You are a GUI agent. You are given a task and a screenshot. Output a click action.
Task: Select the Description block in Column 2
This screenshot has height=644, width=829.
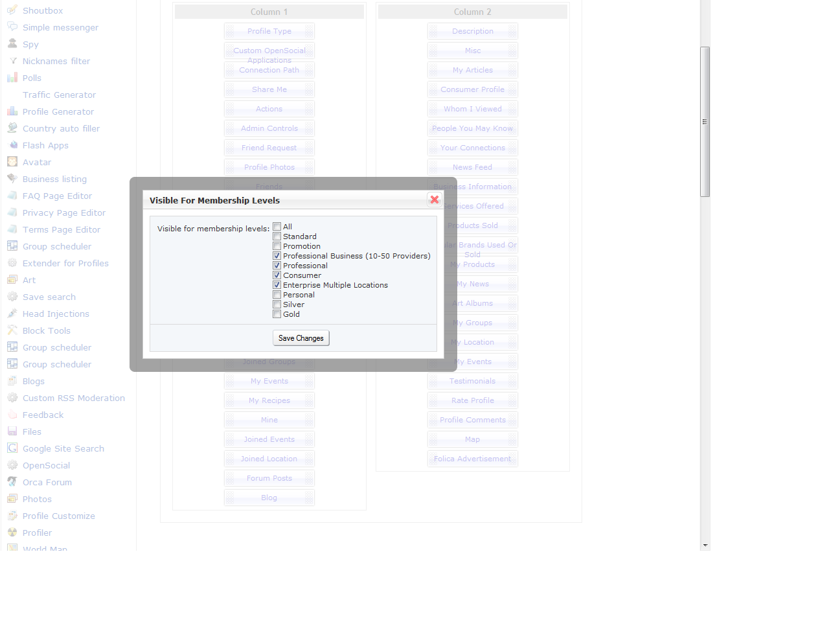coord(473,31)
